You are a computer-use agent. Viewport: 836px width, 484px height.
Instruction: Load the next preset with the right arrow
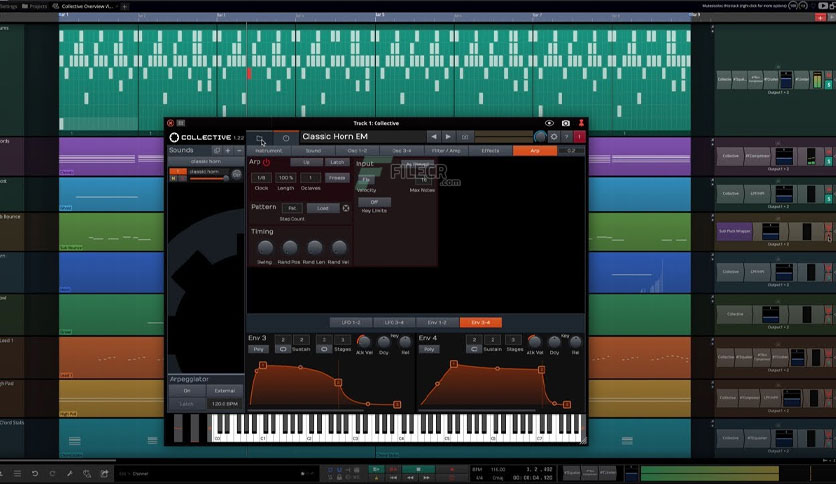448,137
